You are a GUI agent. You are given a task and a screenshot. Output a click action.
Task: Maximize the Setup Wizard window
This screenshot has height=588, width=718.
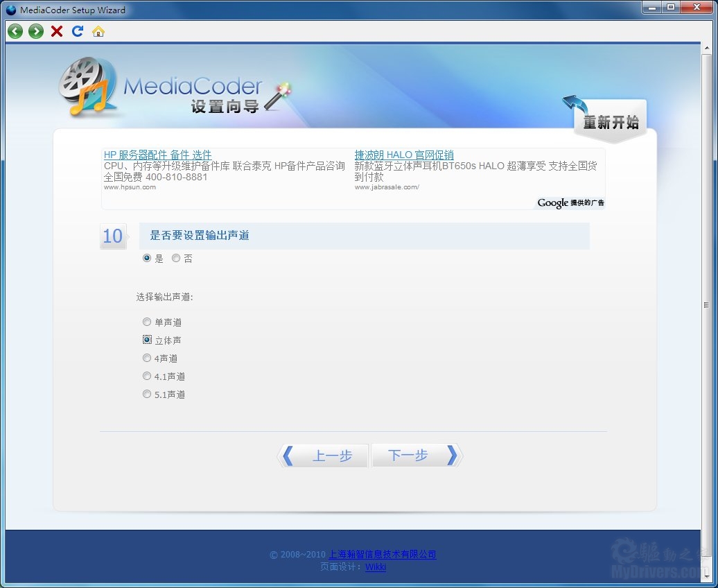coord(672,8)
